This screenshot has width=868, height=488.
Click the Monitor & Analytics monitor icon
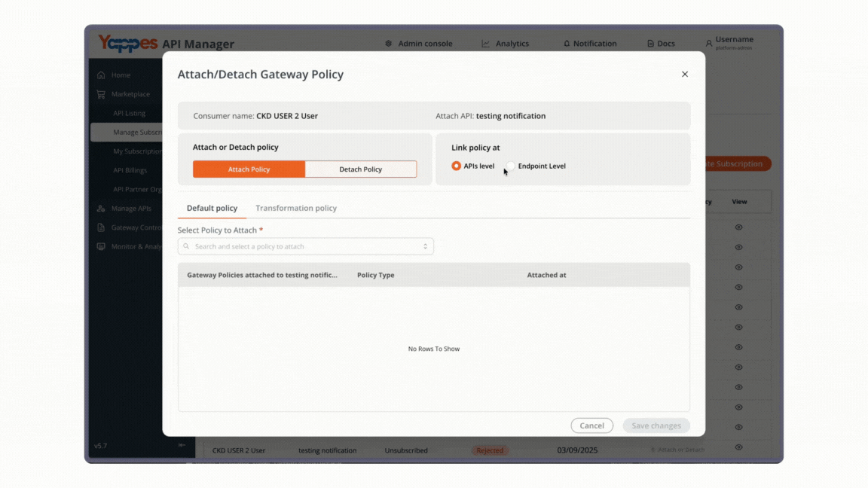[101, 247]
